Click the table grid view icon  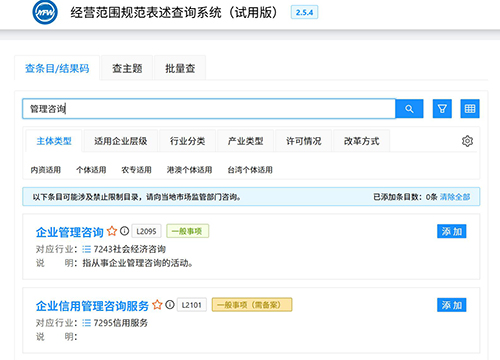click(x=470, y=109)
